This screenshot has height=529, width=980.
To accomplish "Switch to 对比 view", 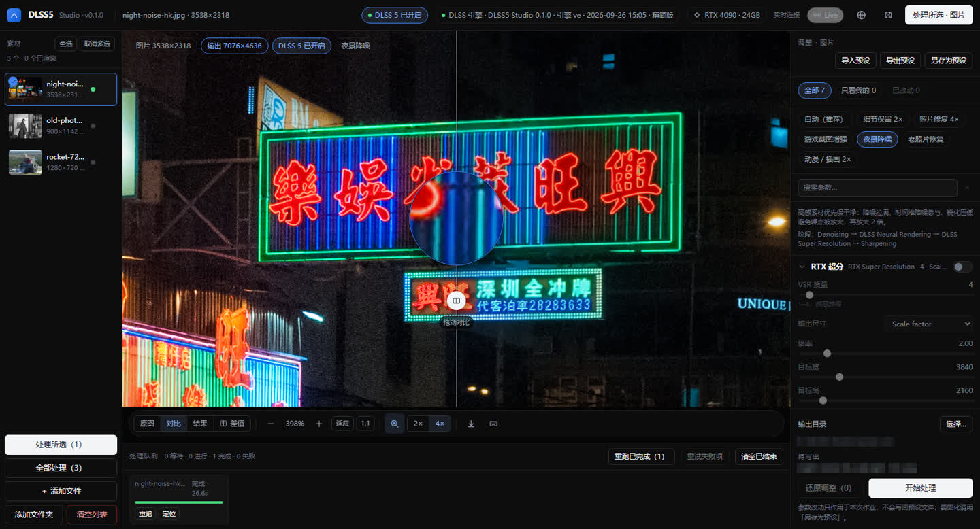I will tap(174, 424).
